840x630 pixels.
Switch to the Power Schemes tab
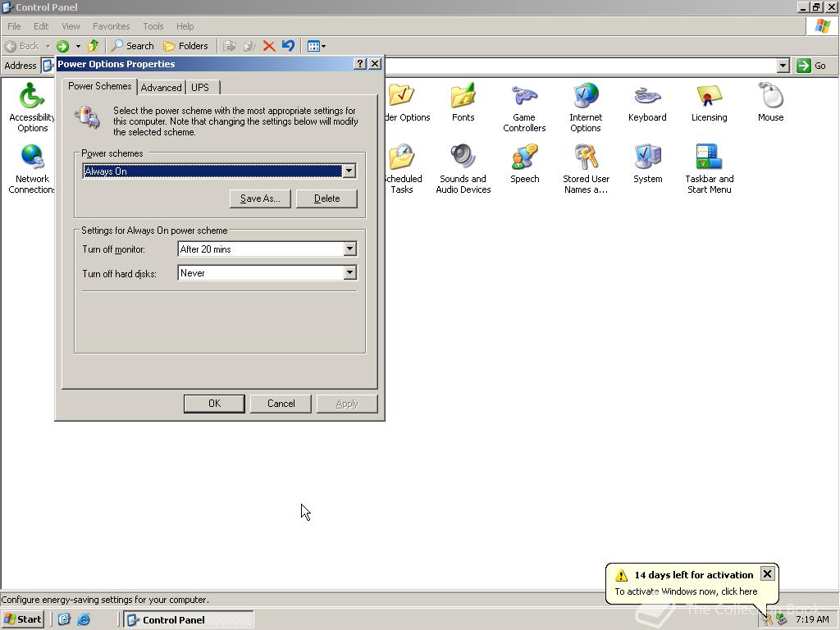pyautogui.click(x=99, y=86)
